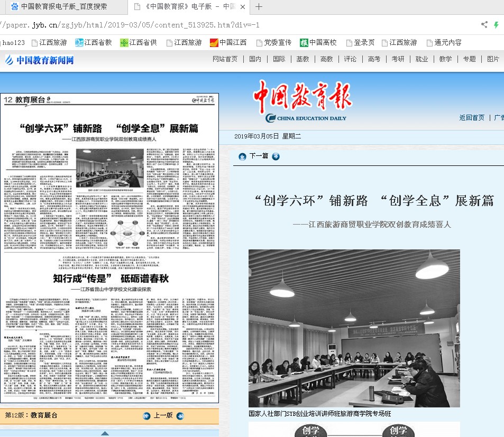Viewport: 504px width, 437px height.
Task: Close the 《中国教育报》电子版 tab
Action: [x=243, y=7]
